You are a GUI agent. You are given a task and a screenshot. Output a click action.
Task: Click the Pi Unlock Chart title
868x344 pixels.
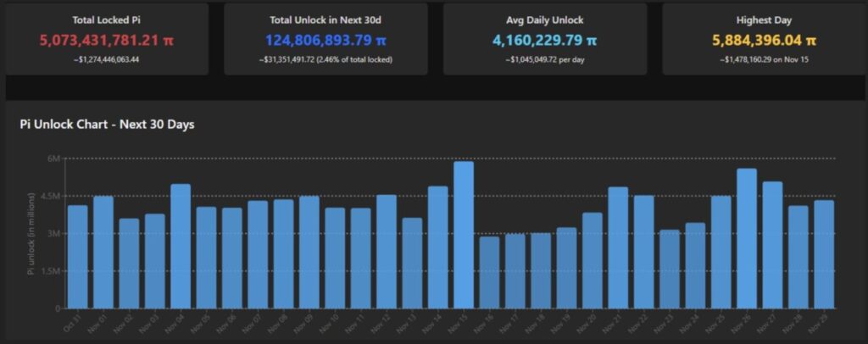click(x=107, y=125)
